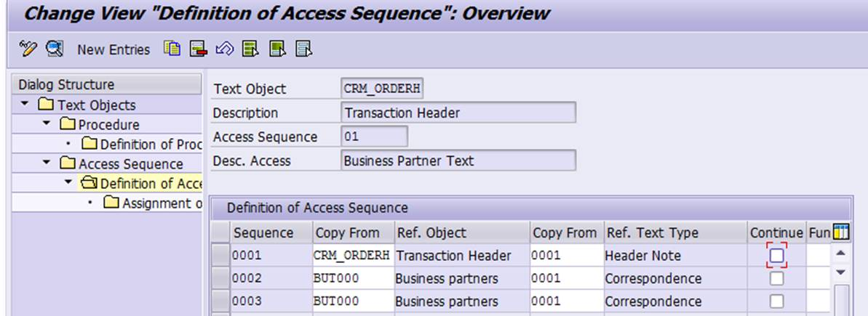Click Correspondence cell in row 0003
868x316 pixels.
(x=677, y=301)
